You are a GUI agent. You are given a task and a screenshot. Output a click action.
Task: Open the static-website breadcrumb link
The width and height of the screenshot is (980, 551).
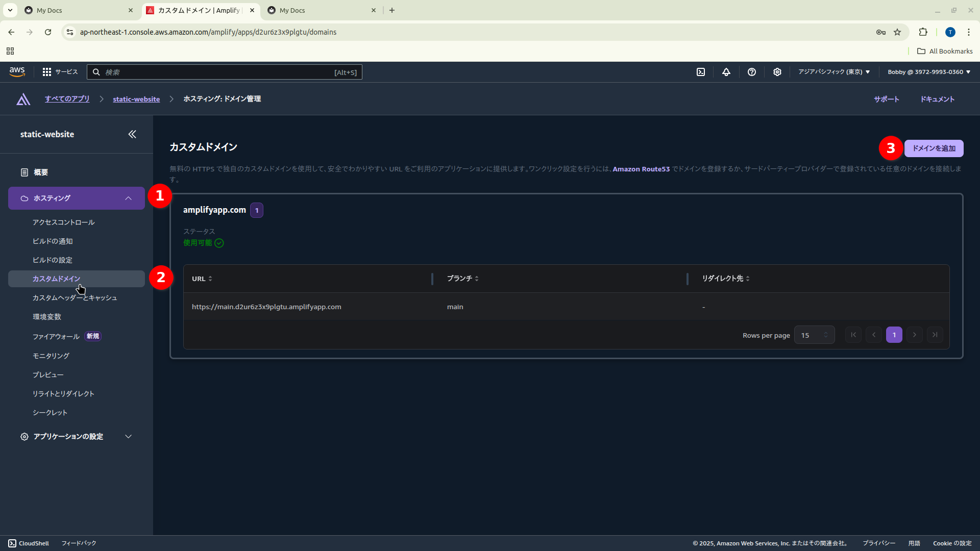pyautogui.click(x=136, y=99)
